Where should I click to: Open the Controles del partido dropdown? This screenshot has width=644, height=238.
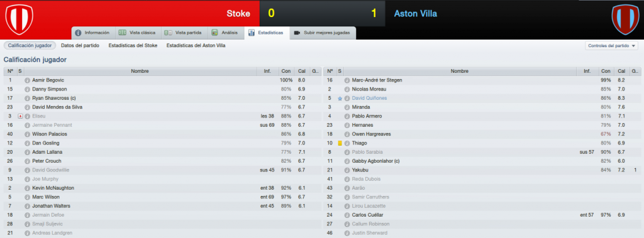coord(611,46)
